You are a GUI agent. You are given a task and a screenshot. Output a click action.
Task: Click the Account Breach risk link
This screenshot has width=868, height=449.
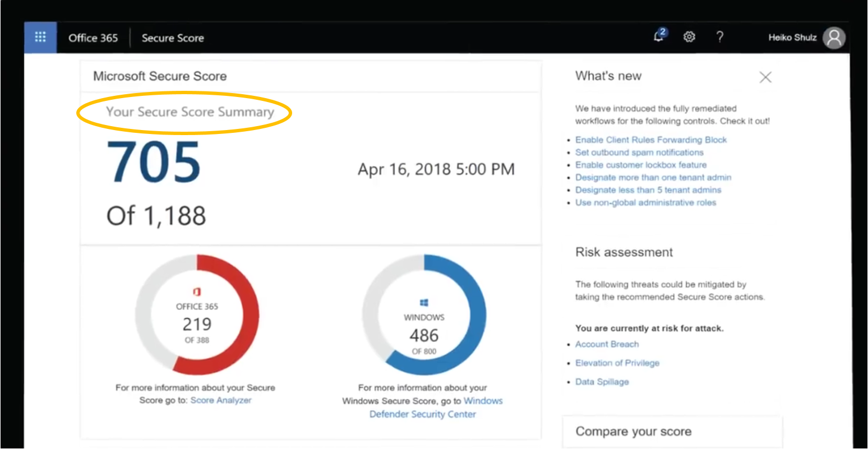[x=607, y=344]
